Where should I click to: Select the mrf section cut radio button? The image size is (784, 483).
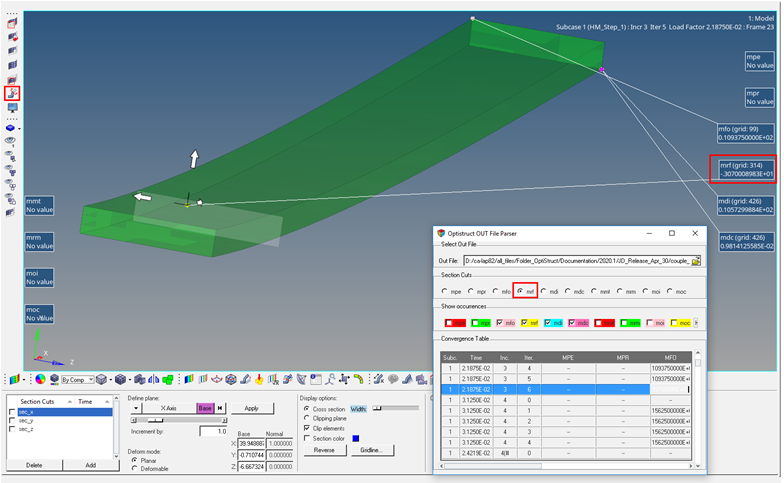[x=520, y=291]
